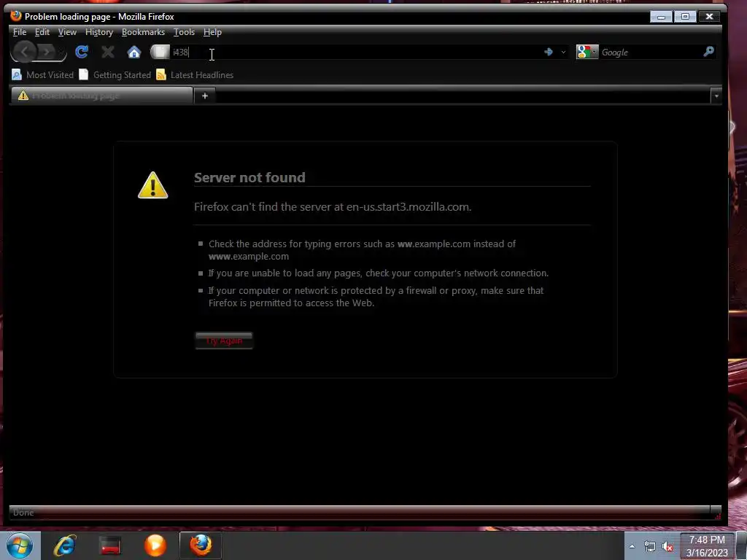Viewport: 747px width, 560px height.
Task: Open the Getting Started bookmark
Action: [x=115, y=75]
